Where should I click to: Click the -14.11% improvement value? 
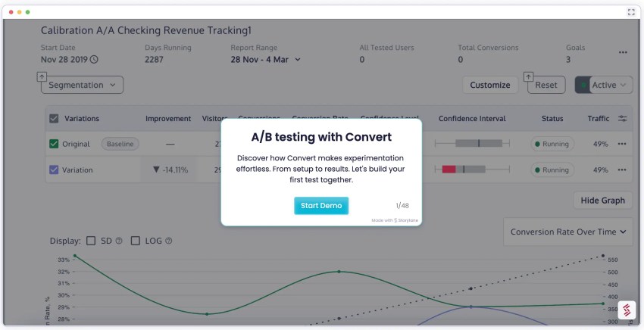(170, 170)
